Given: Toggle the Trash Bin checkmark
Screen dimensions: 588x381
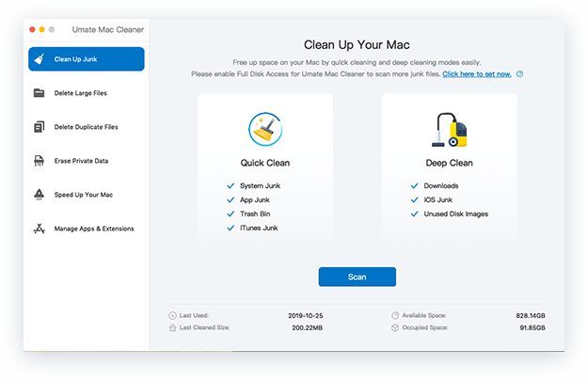Looking at the screenshot, I should (230, 214).
